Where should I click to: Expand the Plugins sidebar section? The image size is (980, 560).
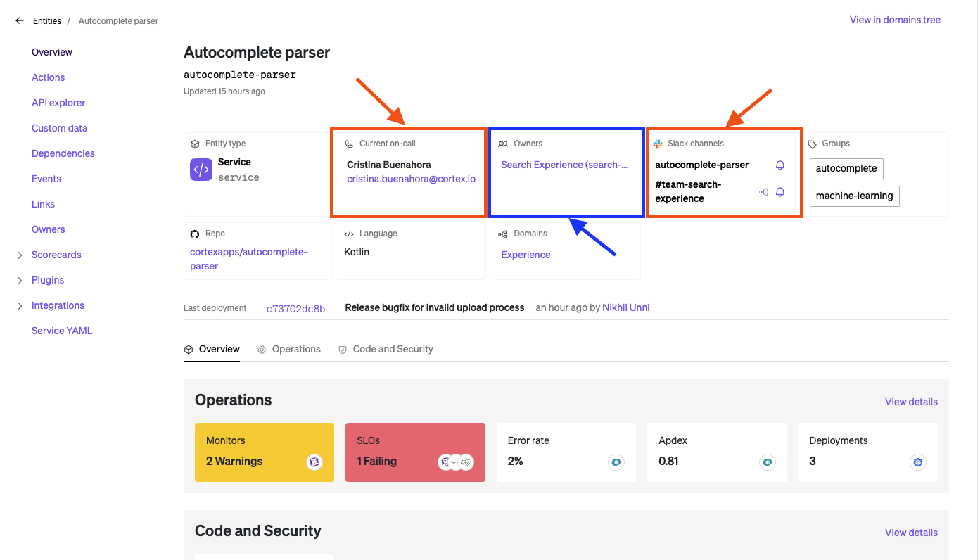(x=20, y=281)
